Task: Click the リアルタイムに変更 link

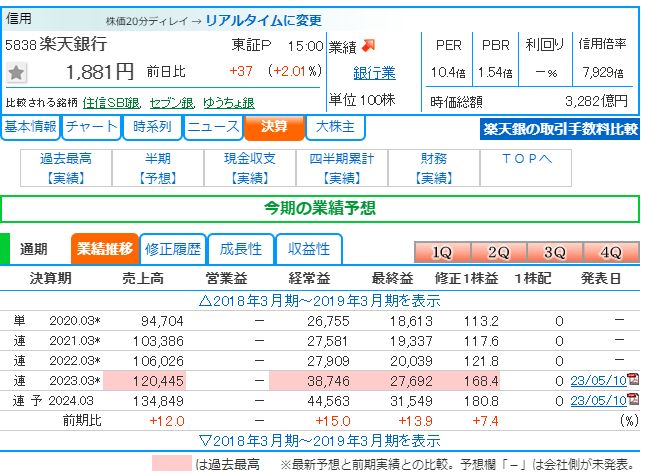Action: click(x=263, y=20)
